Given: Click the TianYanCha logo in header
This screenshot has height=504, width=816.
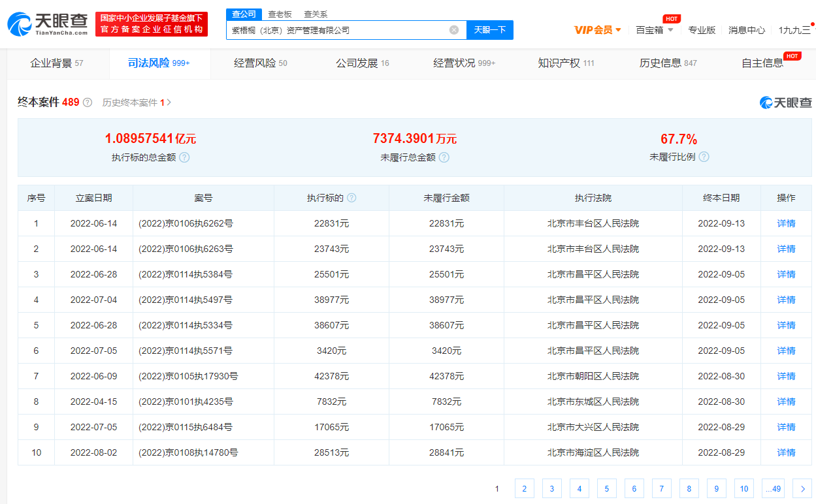Looking at the screenshot, I should [x=47, y=24].
